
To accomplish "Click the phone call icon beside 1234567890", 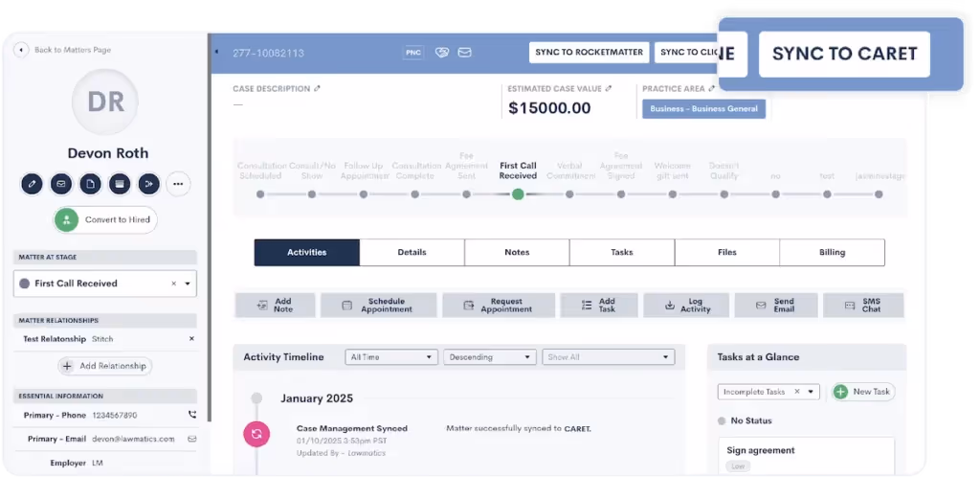I will 191,415.
